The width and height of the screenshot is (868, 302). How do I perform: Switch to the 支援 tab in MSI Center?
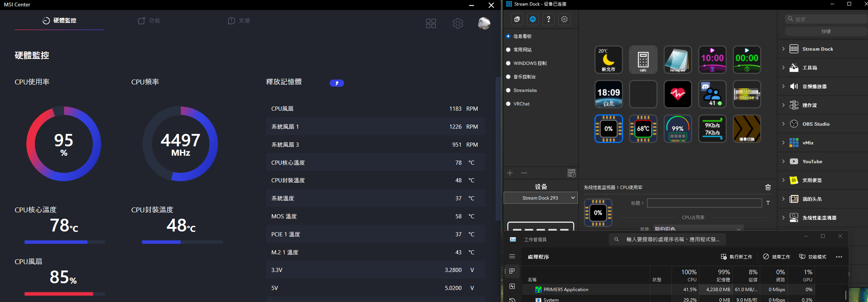point(239,21)
